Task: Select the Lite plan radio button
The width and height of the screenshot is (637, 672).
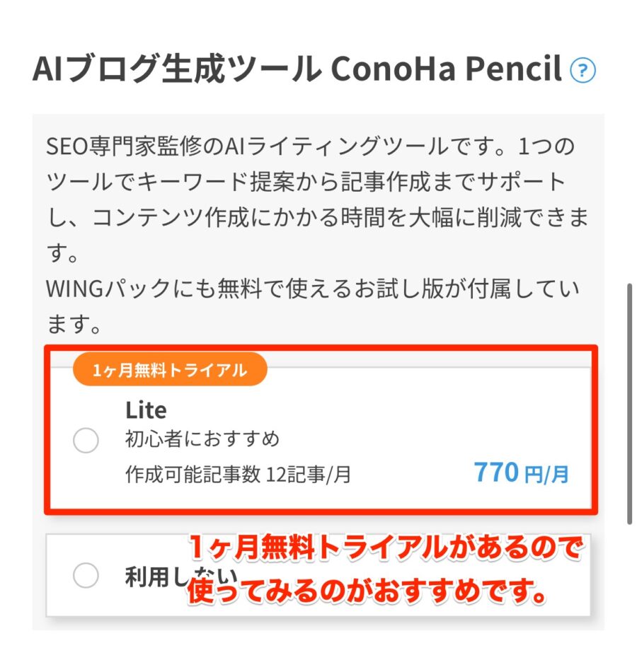Action: (x=86, y=443)
